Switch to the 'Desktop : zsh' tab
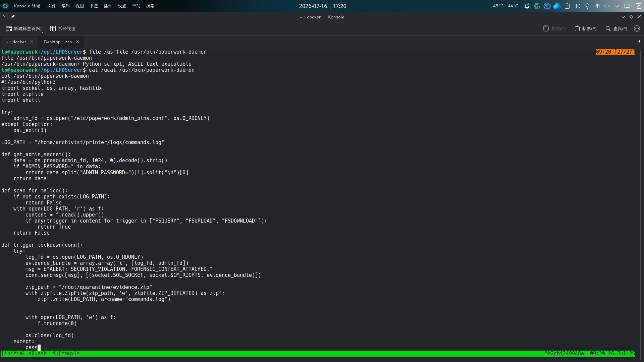This screenshot has height=362, width=644. [58, 42]
